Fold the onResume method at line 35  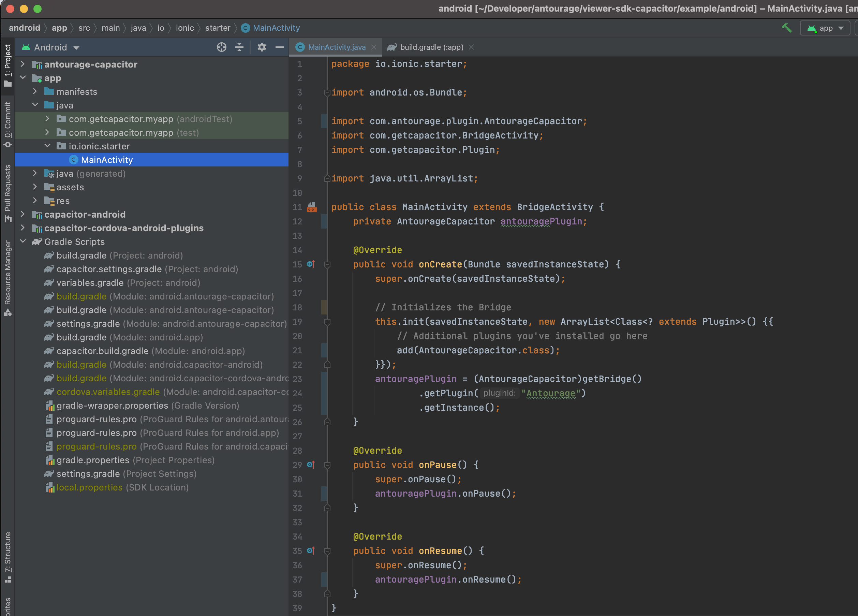pos(327,551)
